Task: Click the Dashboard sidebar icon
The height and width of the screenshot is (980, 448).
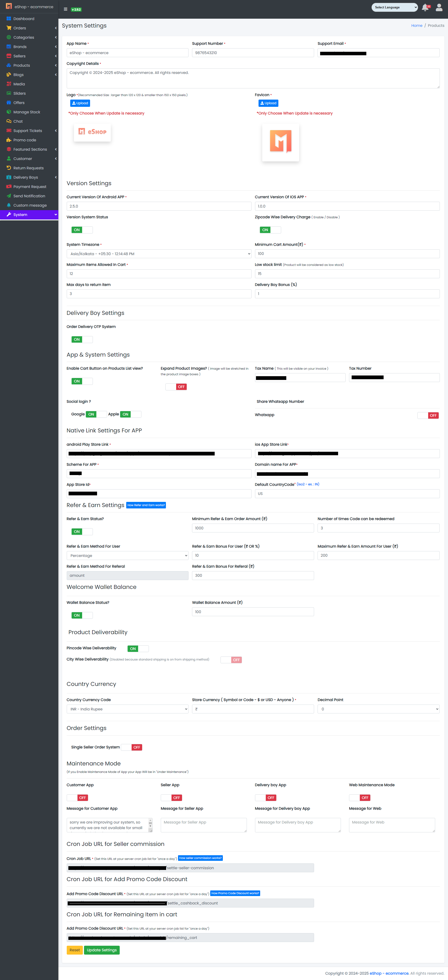Action: [x=9, y=19]
